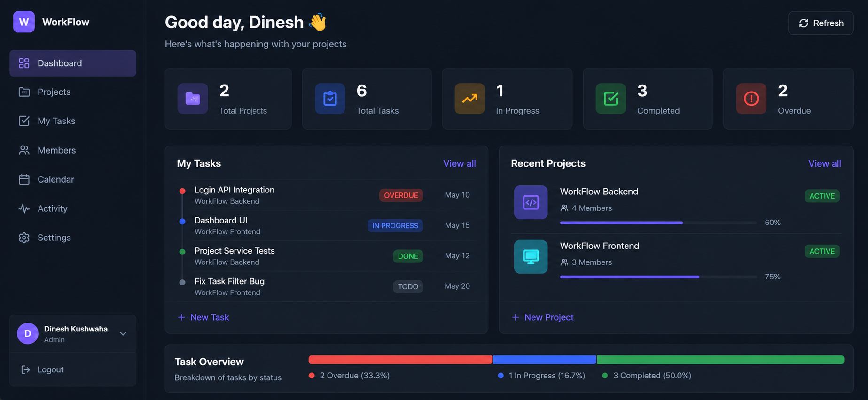The image size is (868, 400).
Task: Expand the user profile chevron menu
Action: click(x=123, y=334)
